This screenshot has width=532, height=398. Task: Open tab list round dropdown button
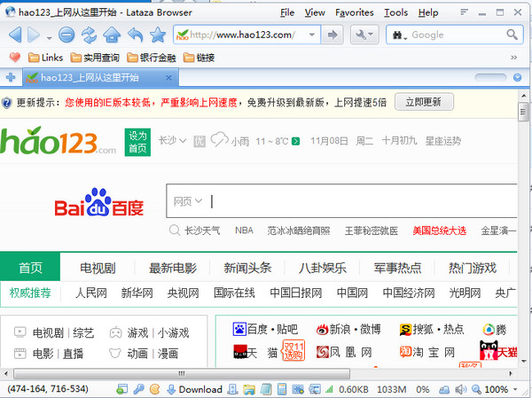[517, 77]
